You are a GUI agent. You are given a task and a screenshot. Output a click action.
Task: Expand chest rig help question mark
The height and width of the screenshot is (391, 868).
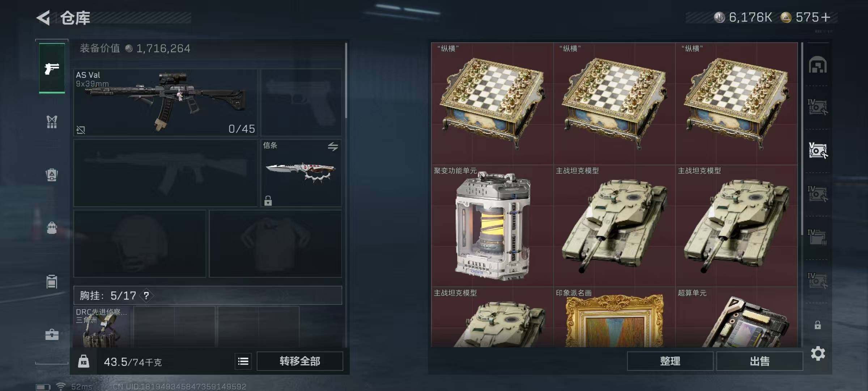tap(146, 295)
